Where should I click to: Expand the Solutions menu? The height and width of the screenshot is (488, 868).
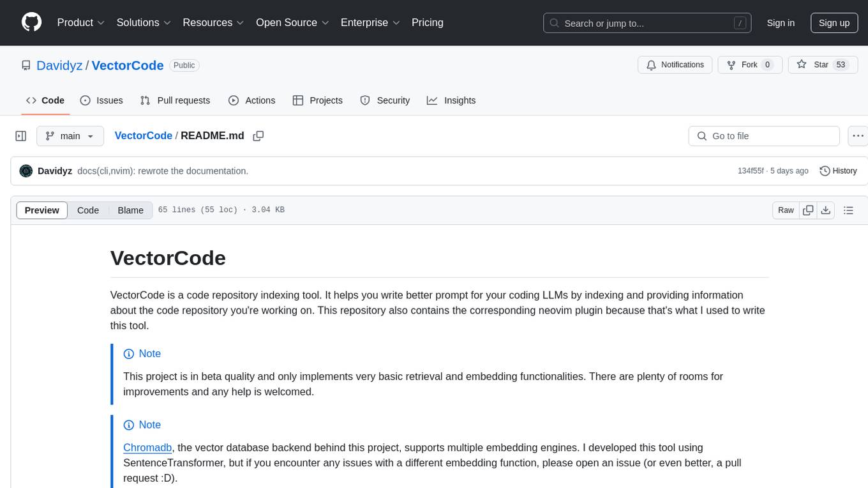[144, 22]
